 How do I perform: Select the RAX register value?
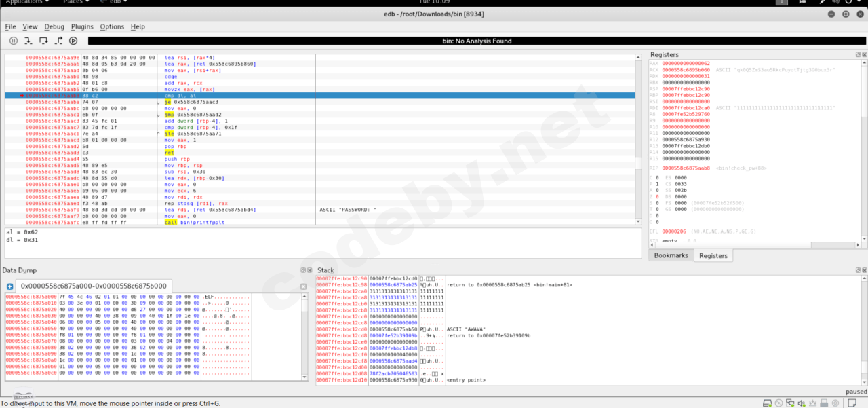(x=686, y=63)
